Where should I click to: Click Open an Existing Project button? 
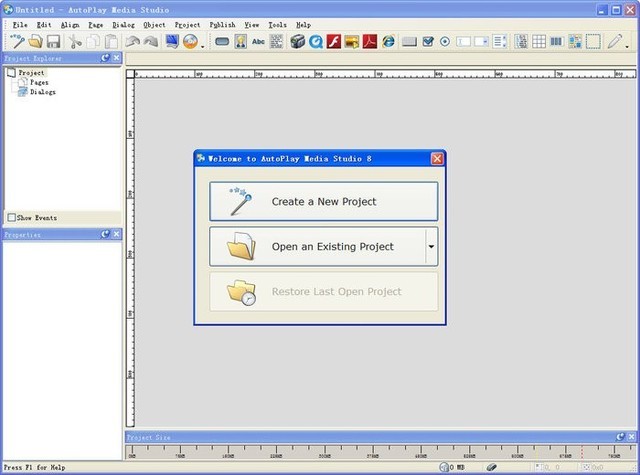click(317, 246)
